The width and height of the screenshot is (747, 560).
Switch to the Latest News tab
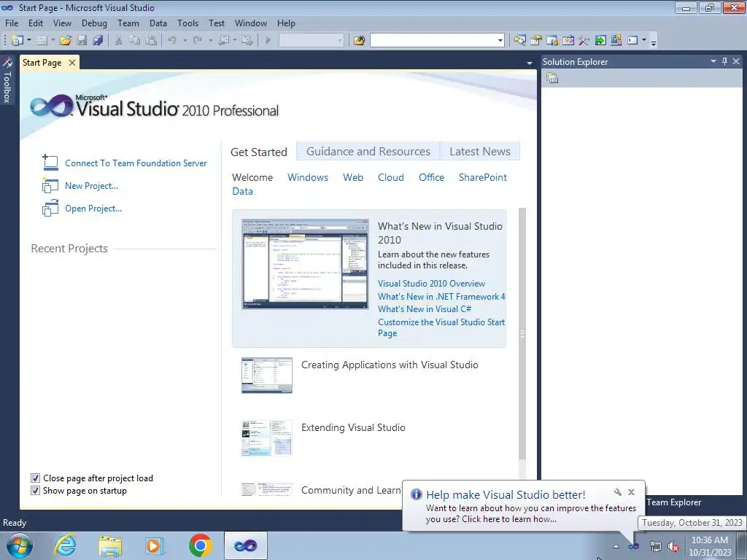click(x=480, y=152)
